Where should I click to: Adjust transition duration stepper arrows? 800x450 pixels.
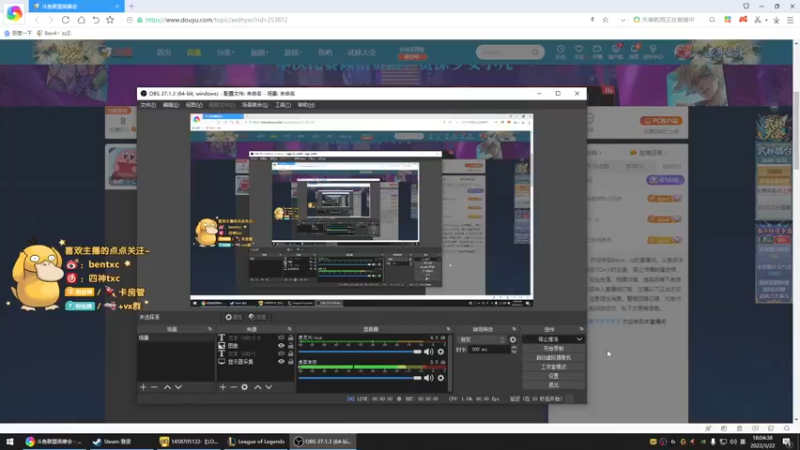[514, 349]
